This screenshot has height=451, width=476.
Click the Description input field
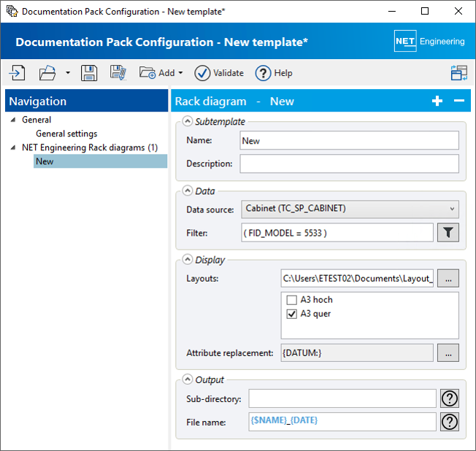(349, 163)
